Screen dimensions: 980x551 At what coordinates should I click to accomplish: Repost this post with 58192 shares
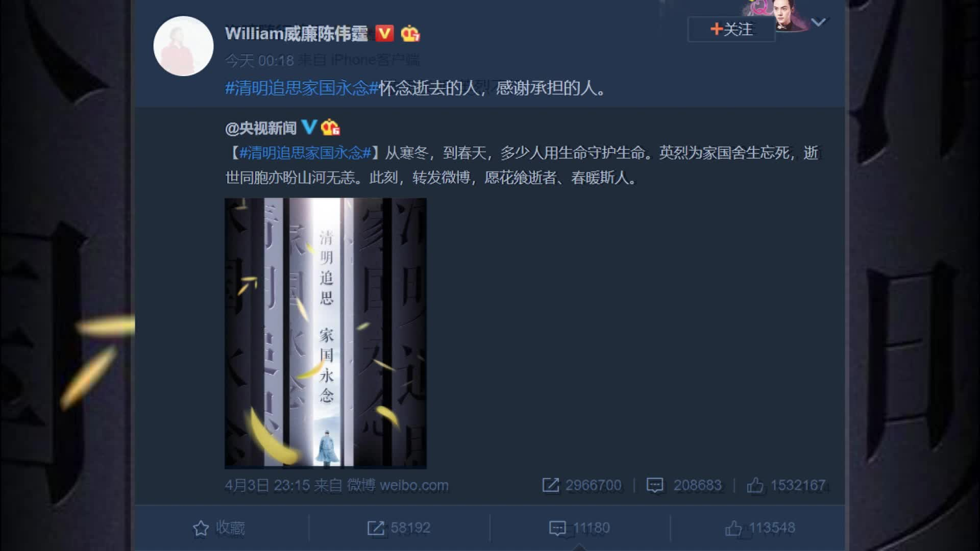399,528
